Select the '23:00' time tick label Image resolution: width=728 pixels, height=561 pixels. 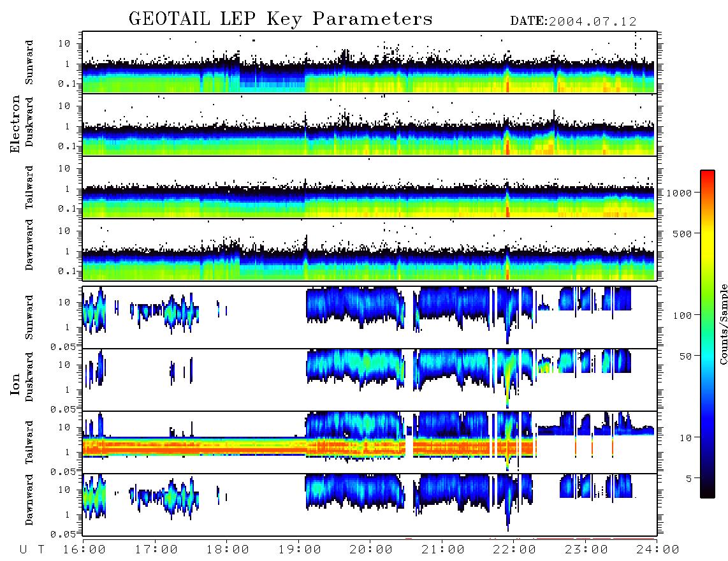pyautogui.click(x=586, y=550)
